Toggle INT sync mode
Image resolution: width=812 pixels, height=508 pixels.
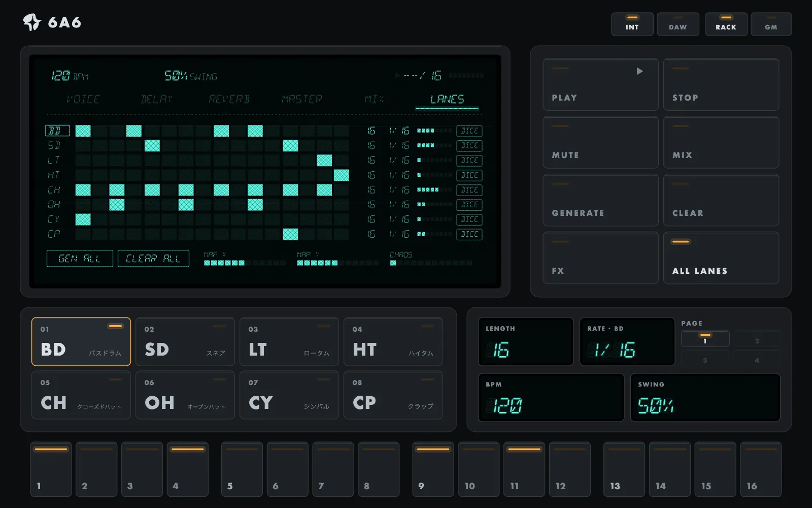(x=632, y=24)
